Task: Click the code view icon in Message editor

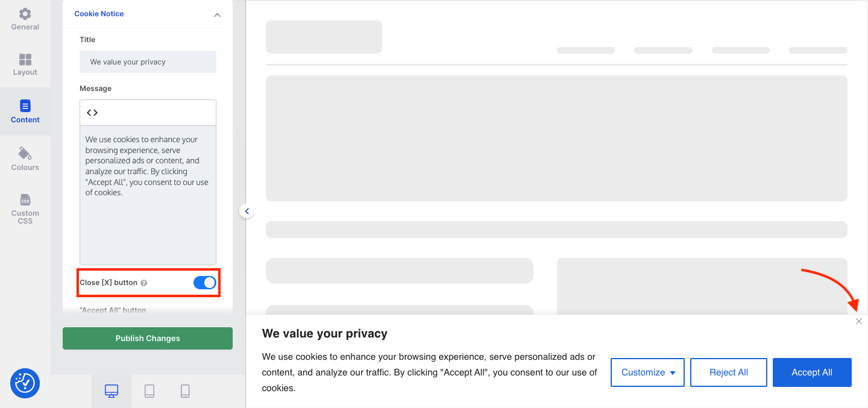Action: (92, 113)
